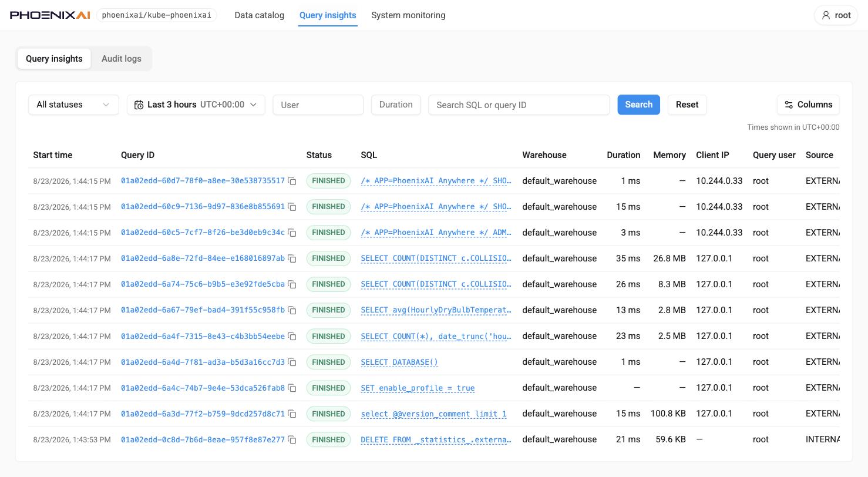The width and height of the screenshot is (868, 477).
Task: Open query 01a02edd-60c9-7136-9d97-836e8b855691
Action: click(203, 207)
